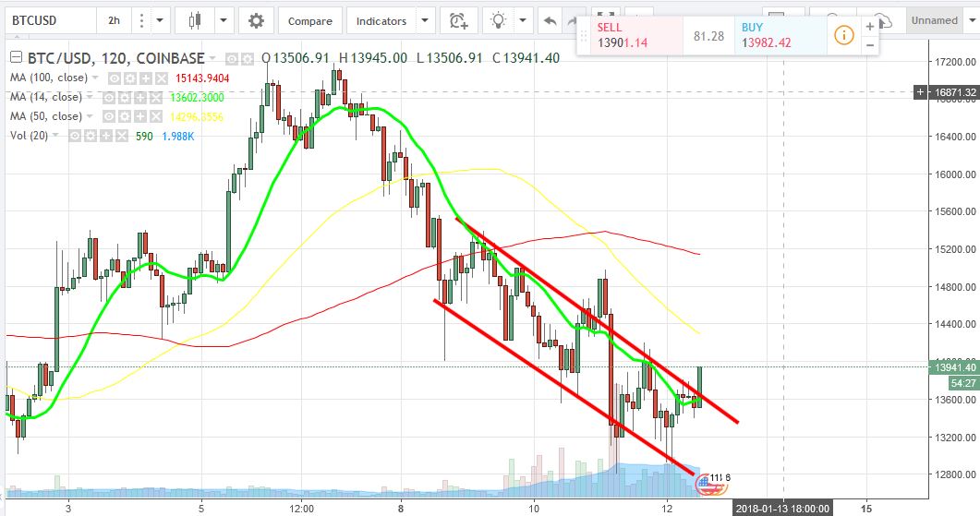Toggle visibility of MA (50, close)

click(109, 117)
